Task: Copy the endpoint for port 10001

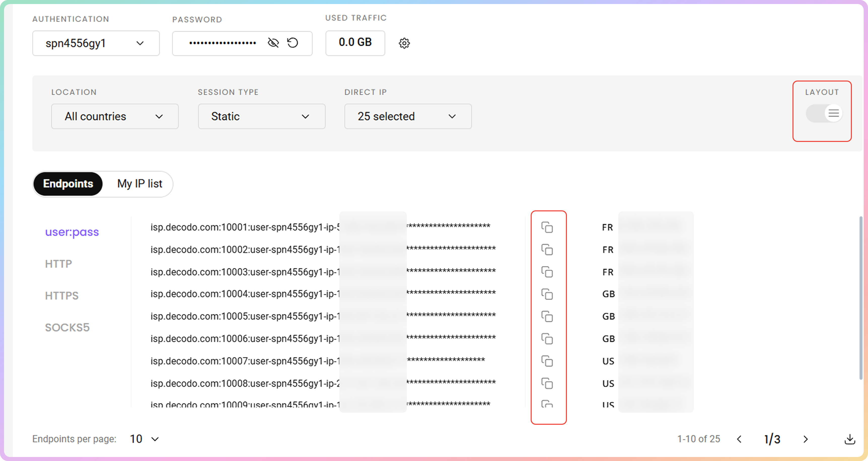Action: pos(547,227)
